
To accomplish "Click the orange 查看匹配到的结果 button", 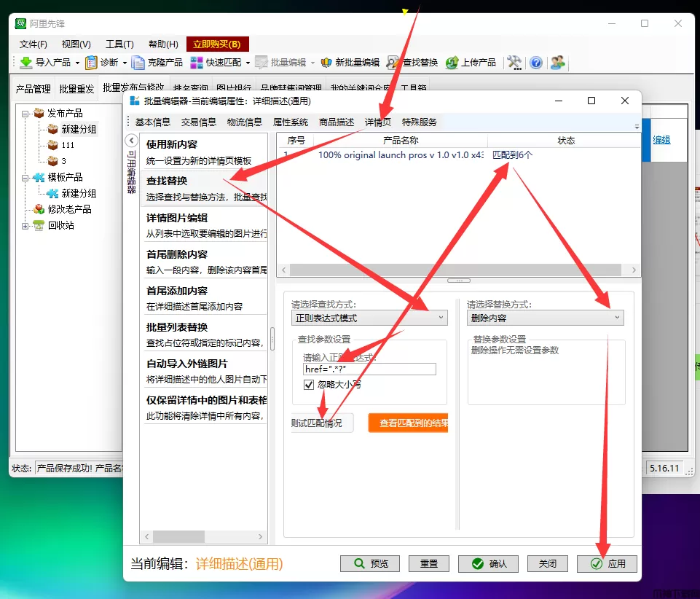I will 409,423.
